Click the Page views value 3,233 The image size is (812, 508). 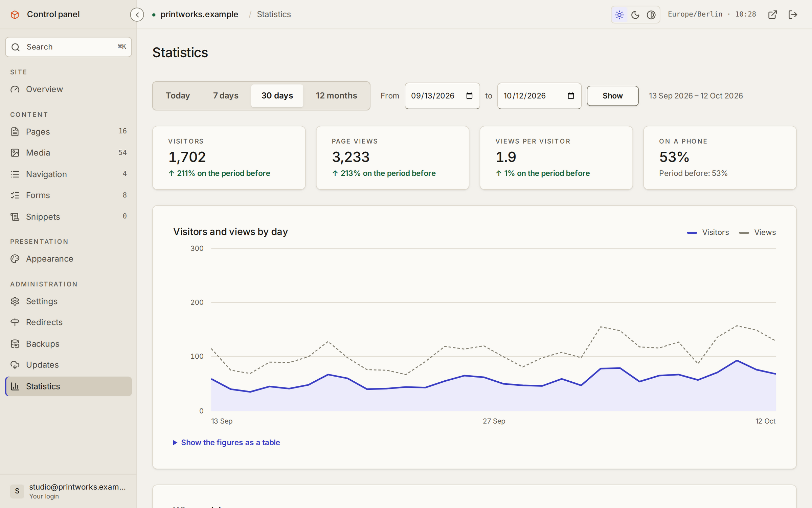(x=351, y=157)
